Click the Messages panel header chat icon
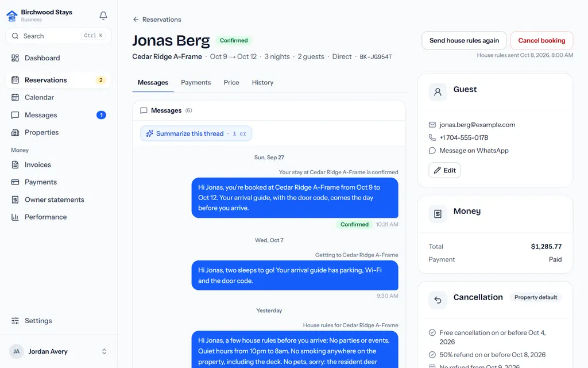This screenshot has height=368, width=588. [144, 110]
